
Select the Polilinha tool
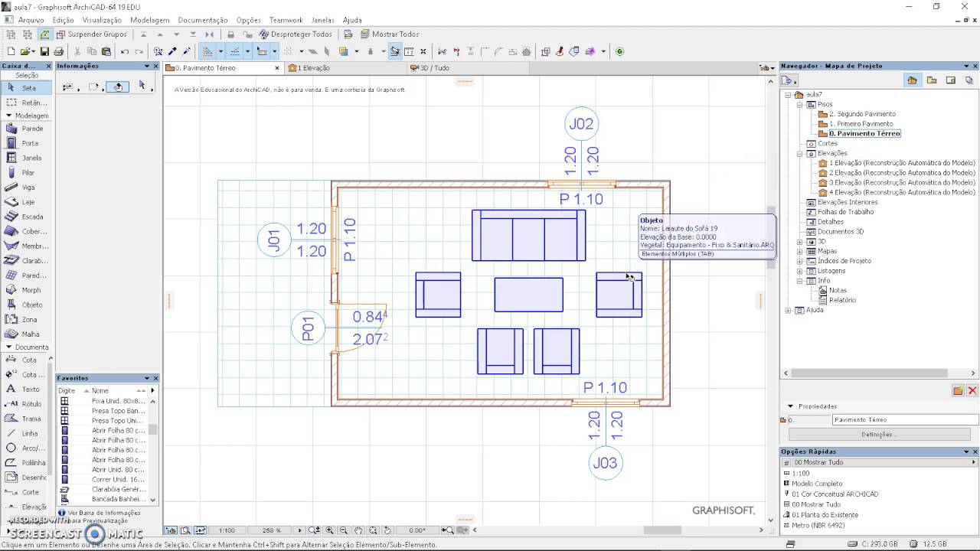point(24,462)
